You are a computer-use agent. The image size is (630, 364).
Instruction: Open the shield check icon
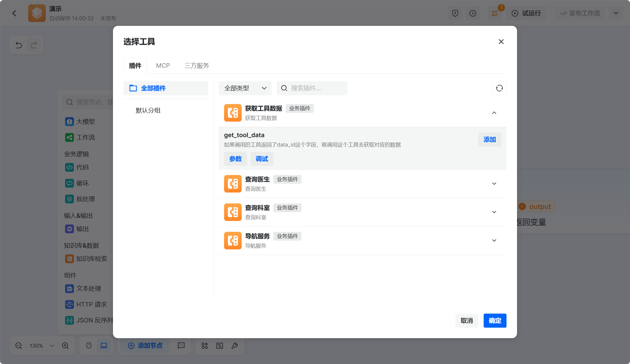click(455, 13)
